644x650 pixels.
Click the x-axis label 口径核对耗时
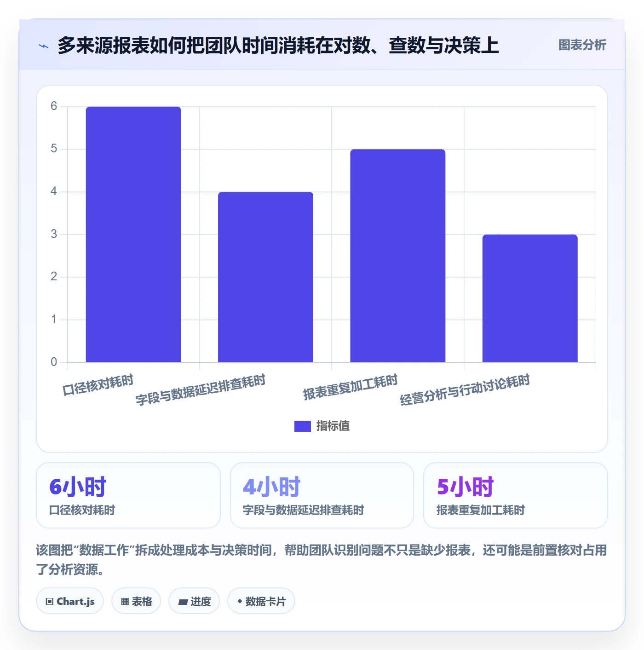point(98,385)
